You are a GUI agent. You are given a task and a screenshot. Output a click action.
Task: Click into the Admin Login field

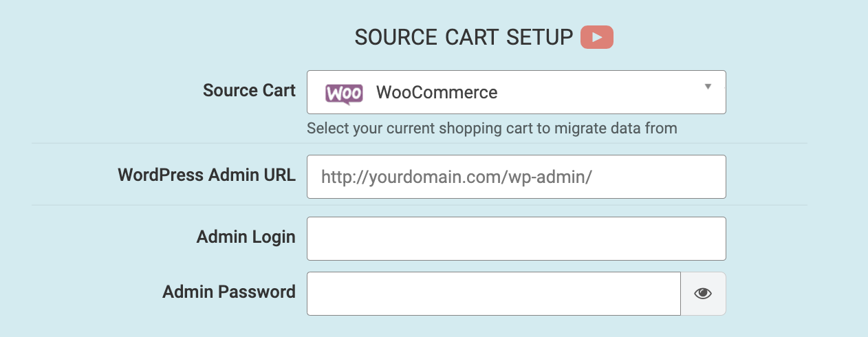click(516, 239)
